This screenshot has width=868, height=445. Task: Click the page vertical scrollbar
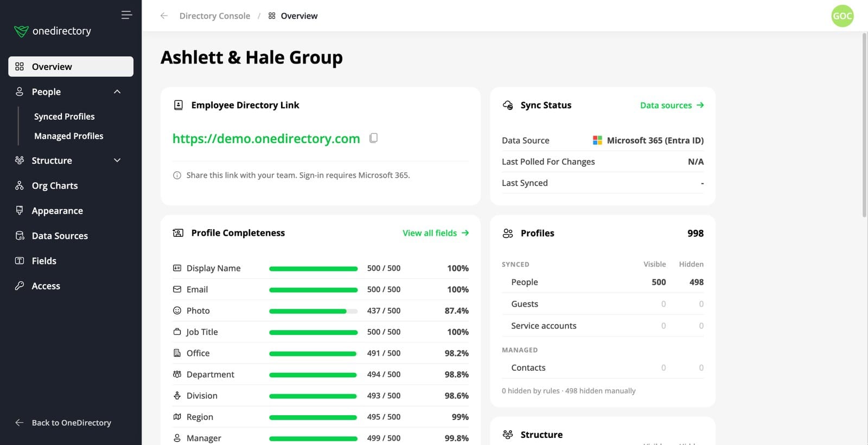point(864,125)
